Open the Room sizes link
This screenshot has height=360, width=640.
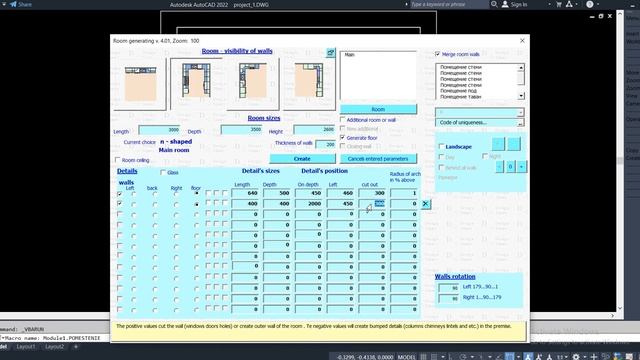(x=264, y=118)
